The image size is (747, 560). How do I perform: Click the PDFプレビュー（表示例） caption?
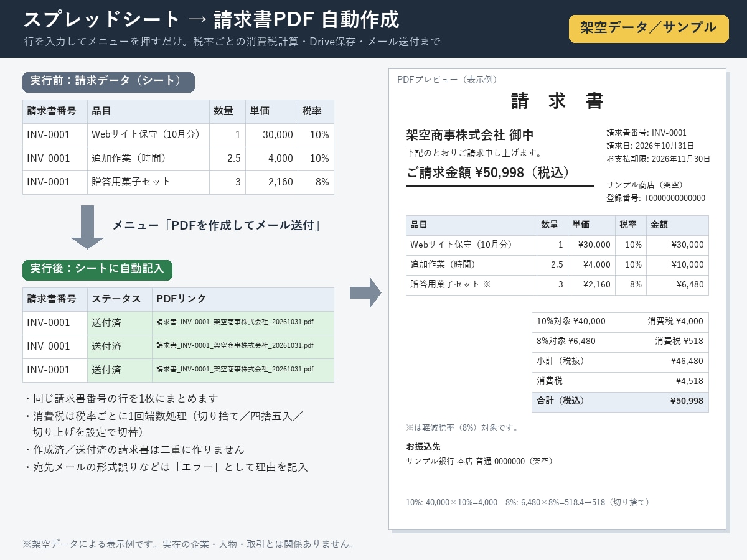pos(447,79)
